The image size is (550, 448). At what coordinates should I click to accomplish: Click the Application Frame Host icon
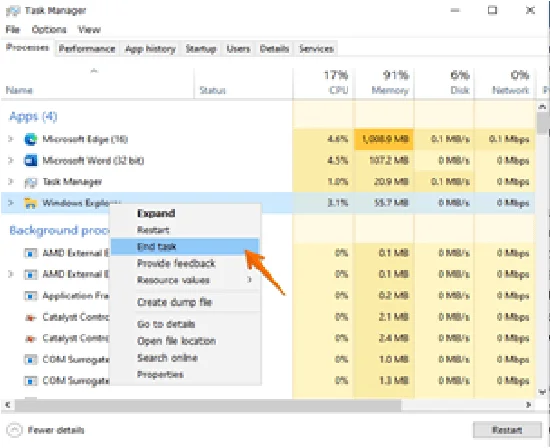(x=31, y=296)
